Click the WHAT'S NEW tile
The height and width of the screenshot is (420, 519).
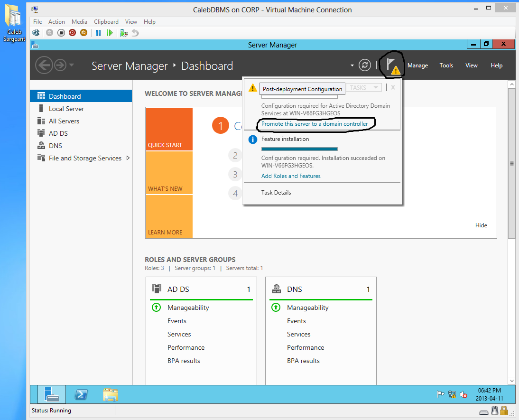[169, 173]
